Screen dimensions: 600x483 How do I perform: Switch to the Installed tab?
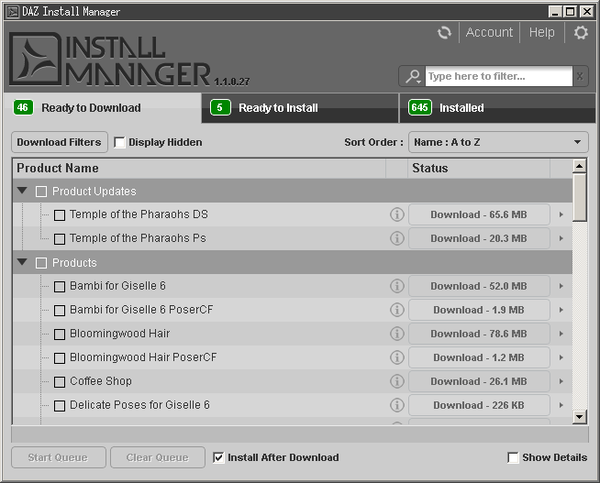pos(497,108)
